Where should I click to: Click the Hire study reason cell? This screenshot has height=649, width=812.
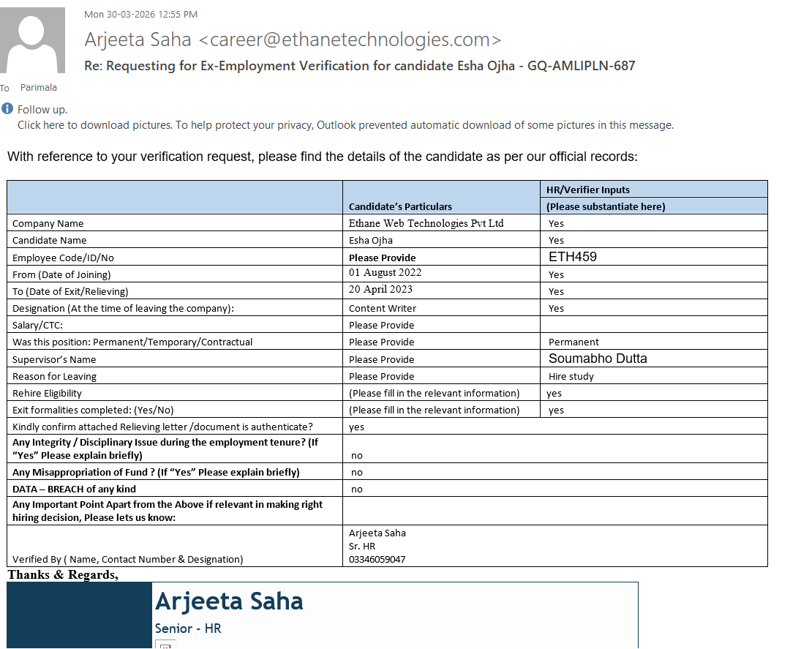pos(653,376)
